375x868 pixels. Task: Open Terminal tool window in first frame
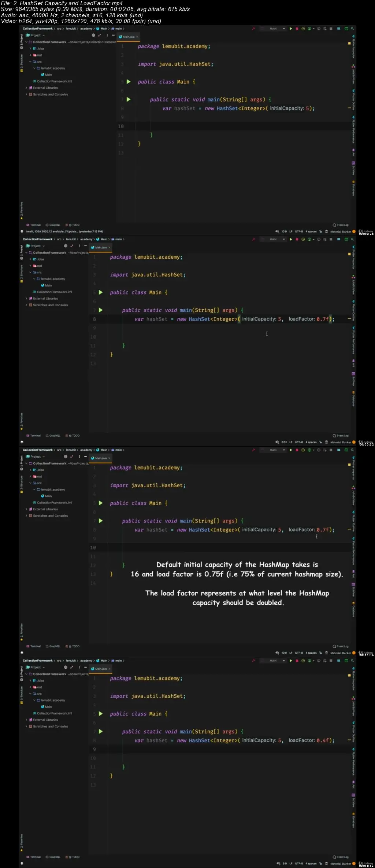tap(33, 225)
